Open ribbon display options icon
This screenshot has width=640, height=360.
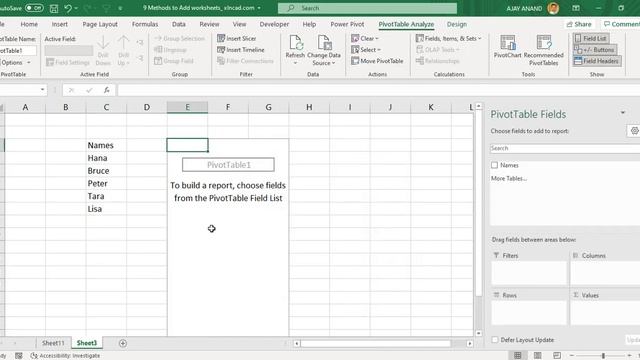(576, 8)
